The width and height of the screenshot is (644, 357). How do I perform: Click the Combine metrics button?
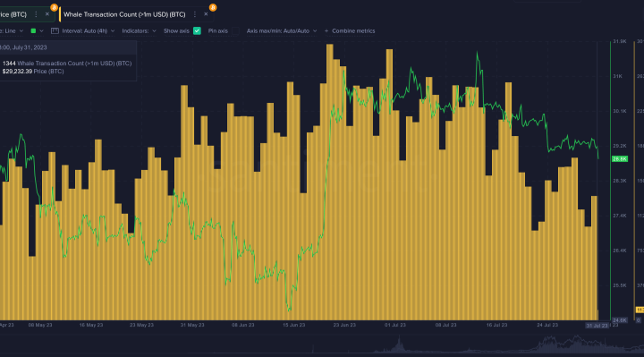click(353, 30)
